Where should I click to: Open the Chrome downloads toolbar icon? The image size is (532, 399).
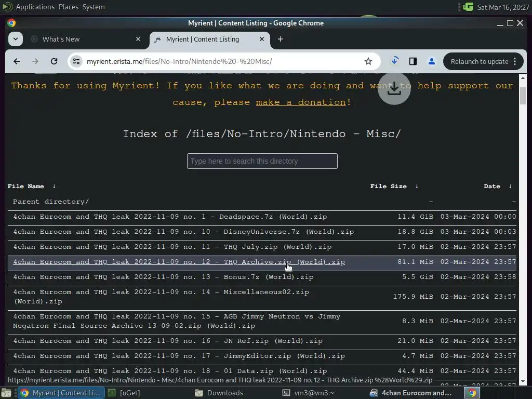(x=395, y=61)
